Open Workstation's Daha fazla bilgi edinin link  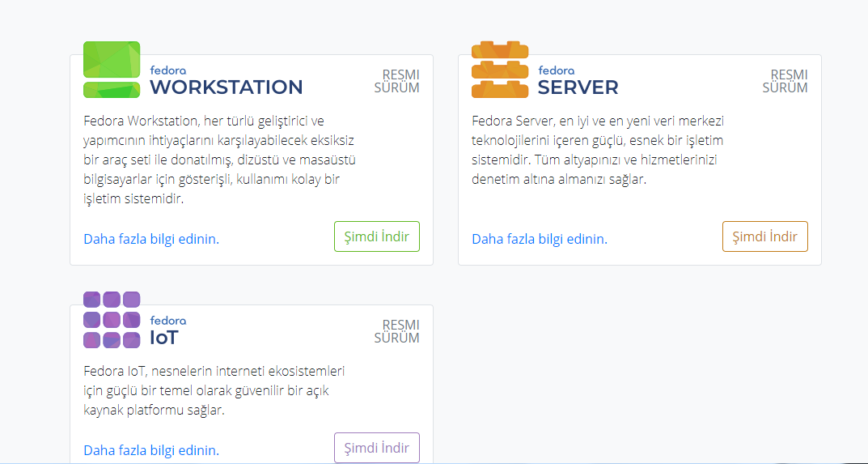point(151,240)
